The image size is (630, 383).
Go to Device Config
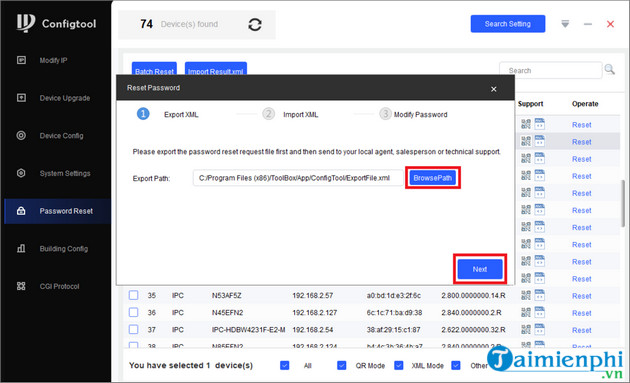click(61, 136)
